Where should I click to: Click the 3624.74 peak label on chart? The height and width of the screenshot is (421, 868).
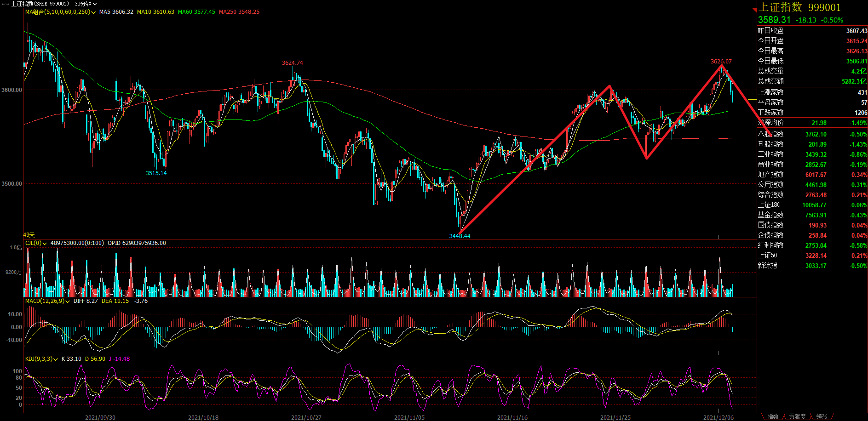tap(292, 63)
